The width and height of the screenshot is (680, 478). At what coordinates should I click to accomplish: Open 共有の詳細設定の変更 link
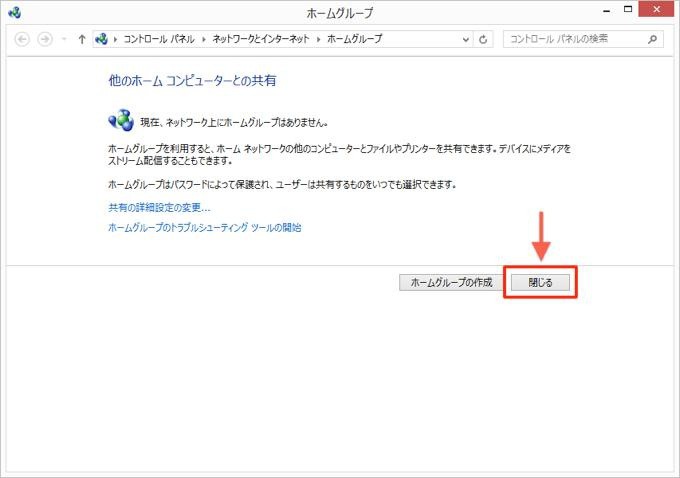[x=159, y=207]
